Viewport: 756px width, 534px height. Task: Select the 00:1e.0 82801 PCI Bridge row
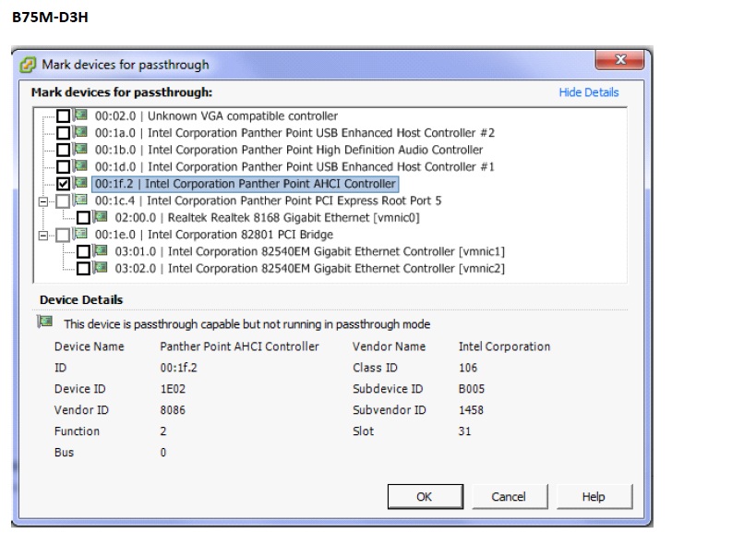click(213, 235)
